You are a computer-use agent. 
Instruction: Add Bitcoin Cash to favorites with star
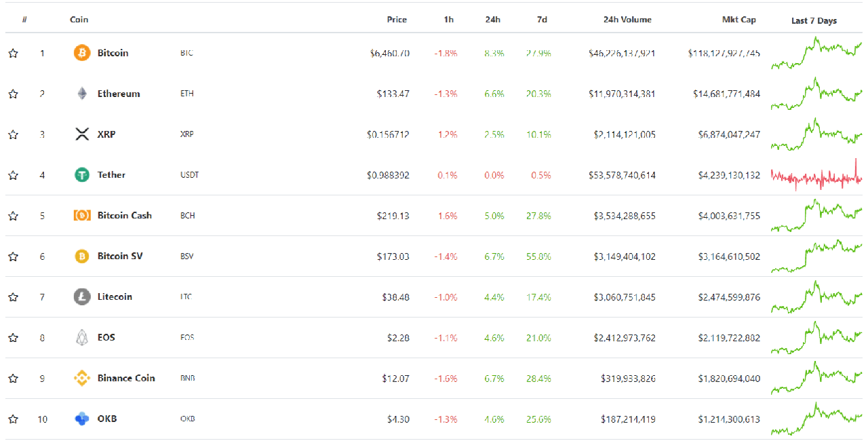point(13,216)
